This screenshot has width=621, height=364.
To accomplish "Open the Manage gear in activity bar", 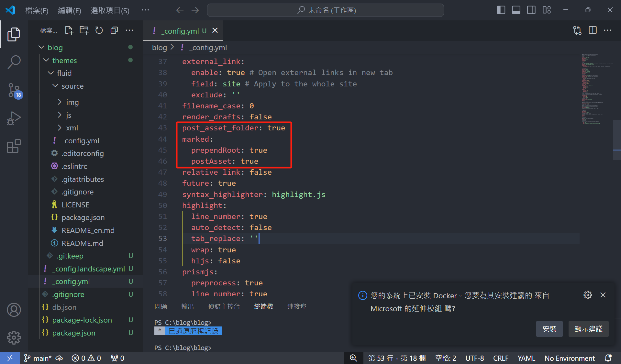I will [x=14, y=338].
